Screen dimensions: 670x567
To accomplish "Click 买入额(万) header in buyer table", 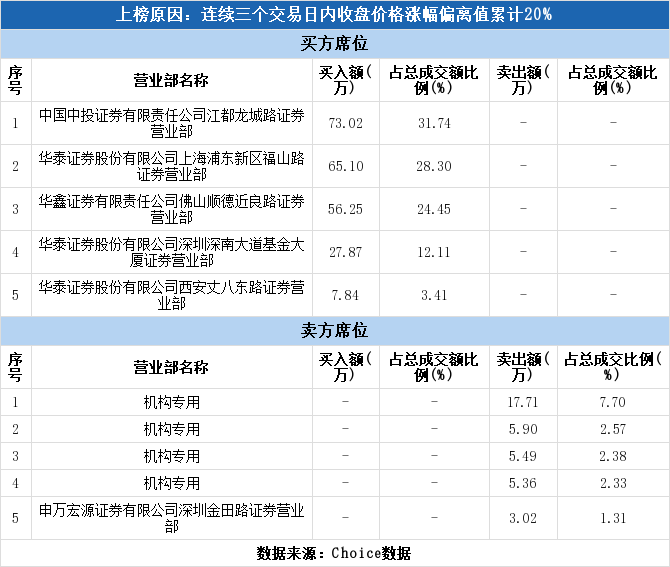I will 345,80.
